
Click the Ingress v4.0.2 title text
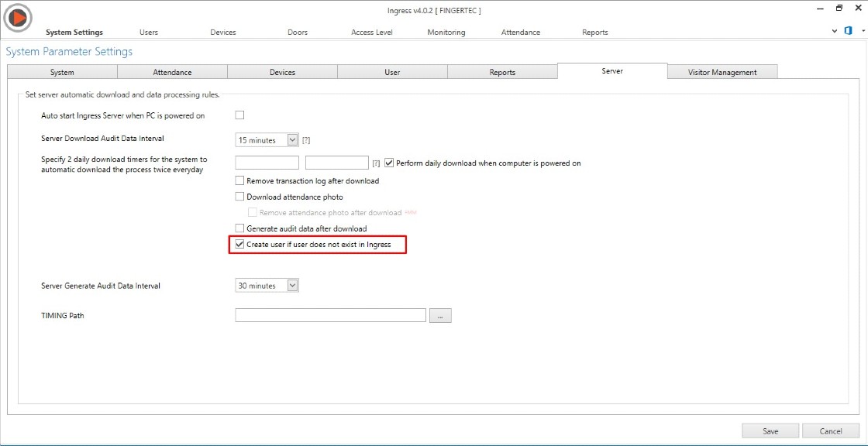point(434,11)
